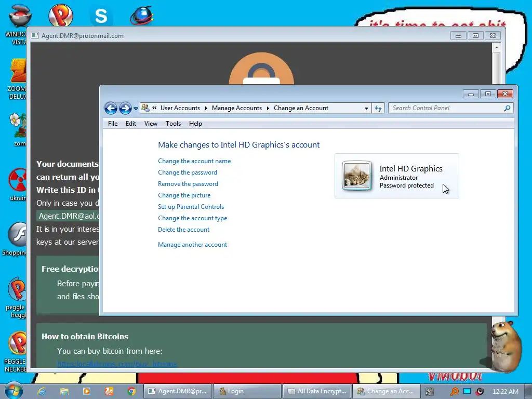
Task: Click Manage another account
Action: point(192,245)
